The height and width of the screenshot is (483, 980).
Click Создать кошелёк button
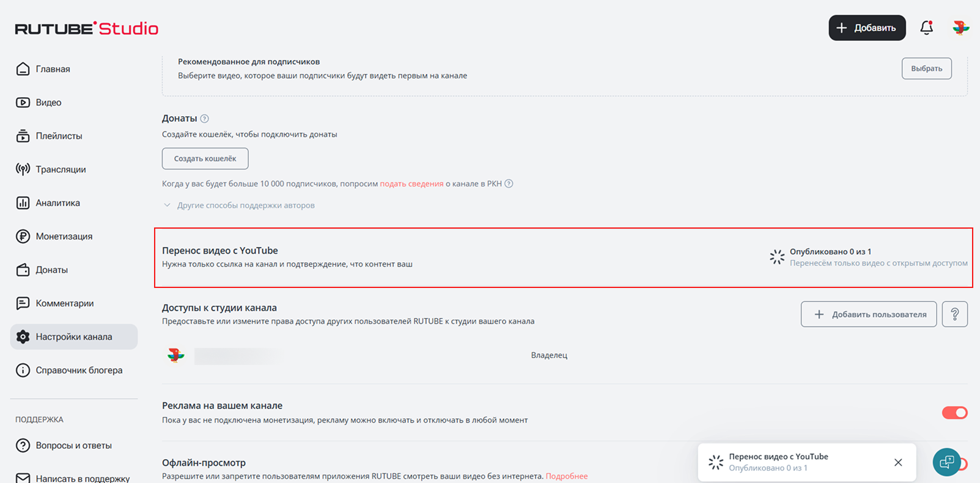205,158
